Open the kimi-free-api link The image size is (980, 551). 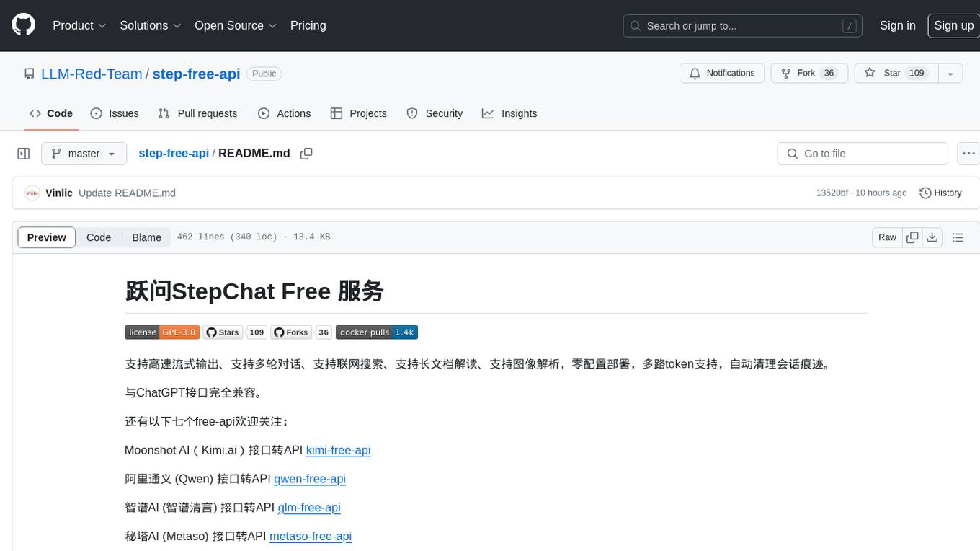point(338,450)
